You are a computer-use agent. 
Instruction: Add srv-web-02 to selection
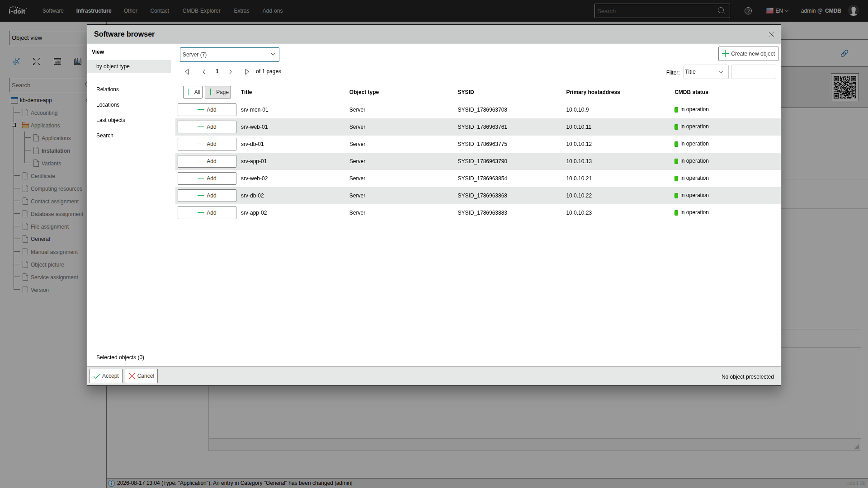point(207,178)
